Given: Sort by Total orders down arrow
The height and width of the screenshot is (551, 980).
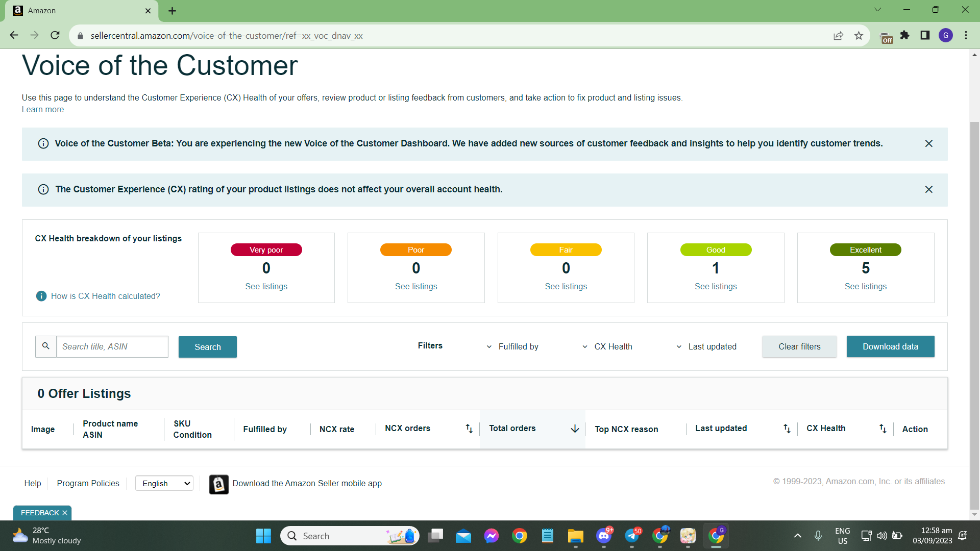Looking at the screenshot, I should tap(575, 429).
